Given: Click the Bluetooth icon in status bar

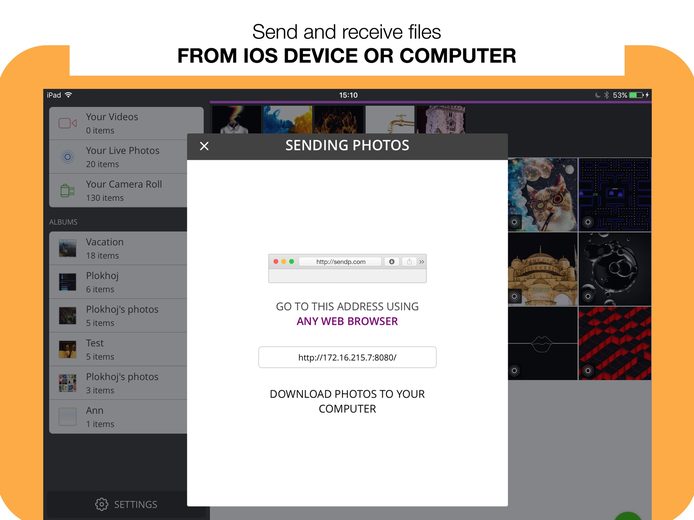Looking at the screenshot, I should click(607, 95).
